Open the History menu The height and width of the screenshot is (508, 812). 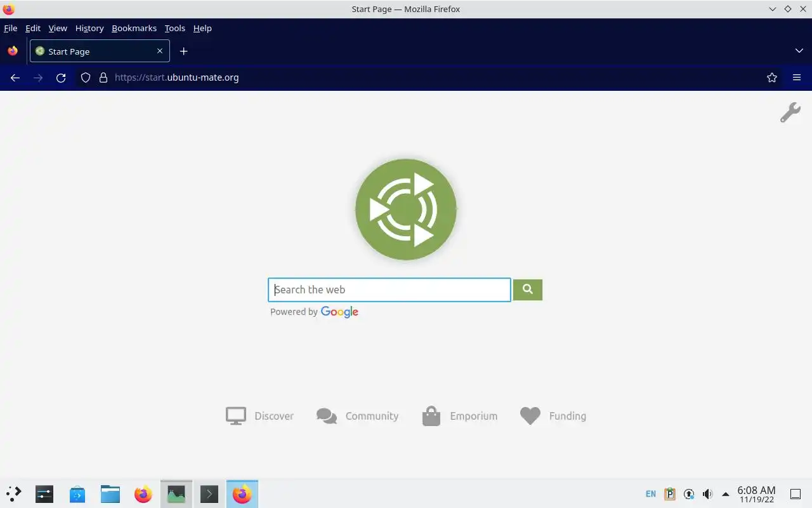89,28
